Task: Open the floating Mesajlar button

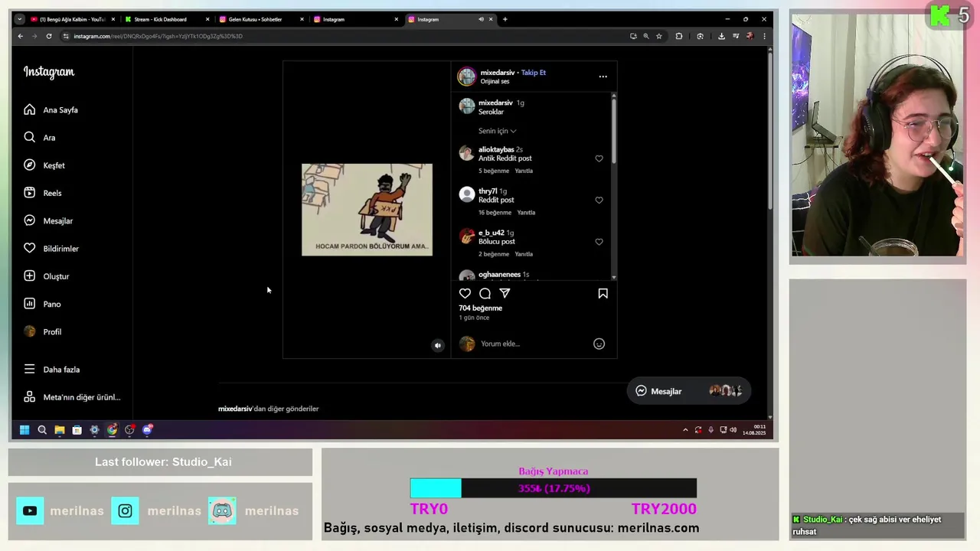Action: [x=688, y=391]
